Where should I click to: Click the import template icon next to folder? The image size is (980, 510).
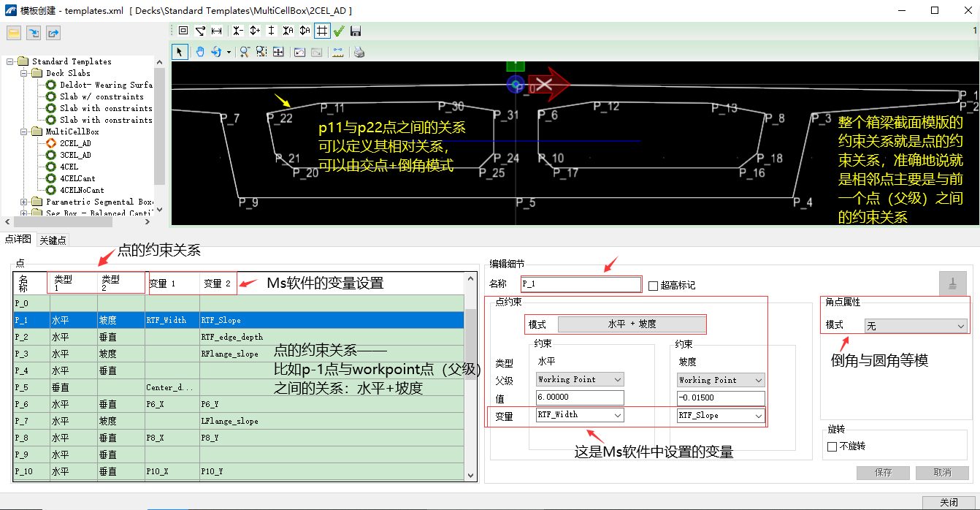pyautogui.click(x=34, y=33)
